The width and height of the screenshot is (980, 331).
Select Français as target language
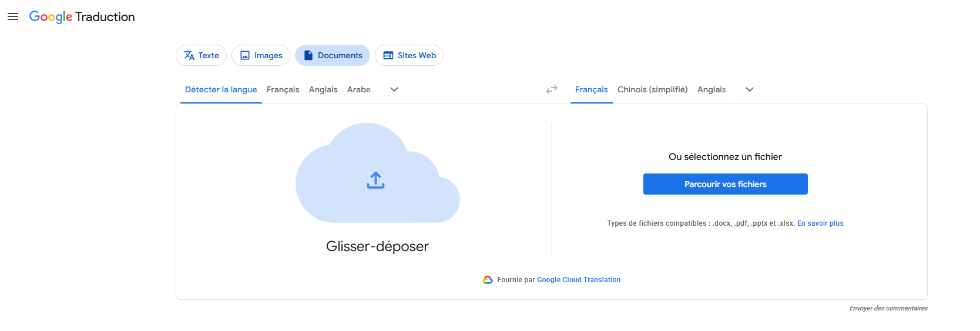pos(592,89)
